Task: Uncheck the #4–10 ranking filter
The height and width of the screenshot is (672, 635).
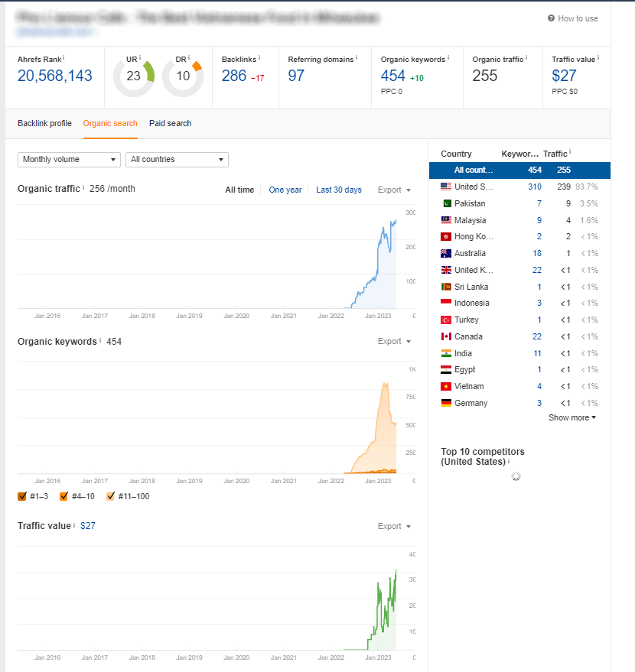Action: (64, 496)
